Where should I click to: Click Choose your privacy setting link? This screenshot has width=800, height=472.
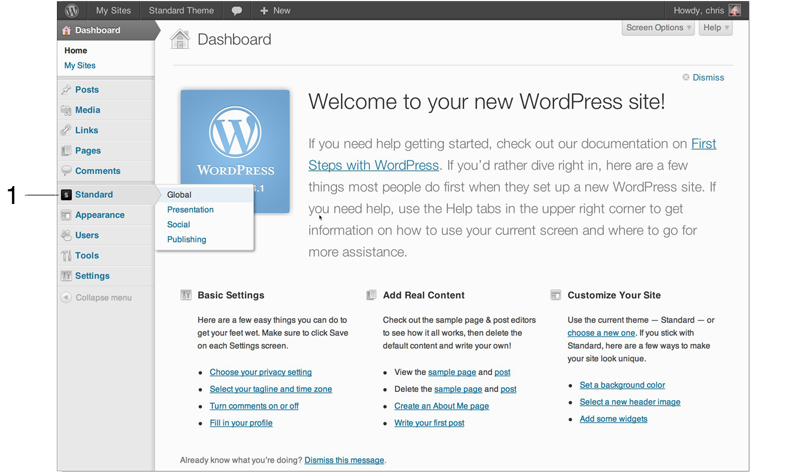pyautogui.click(x=261, y=372)
